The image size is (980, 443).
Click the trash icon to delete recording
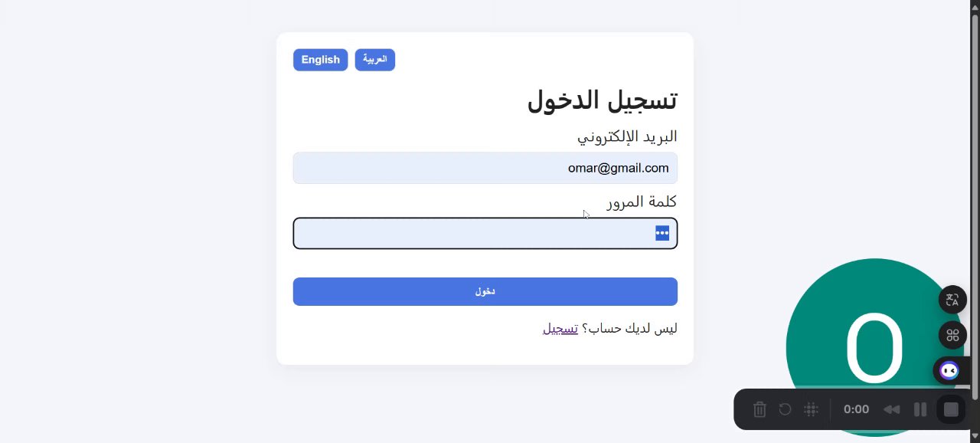coord(759,409)
